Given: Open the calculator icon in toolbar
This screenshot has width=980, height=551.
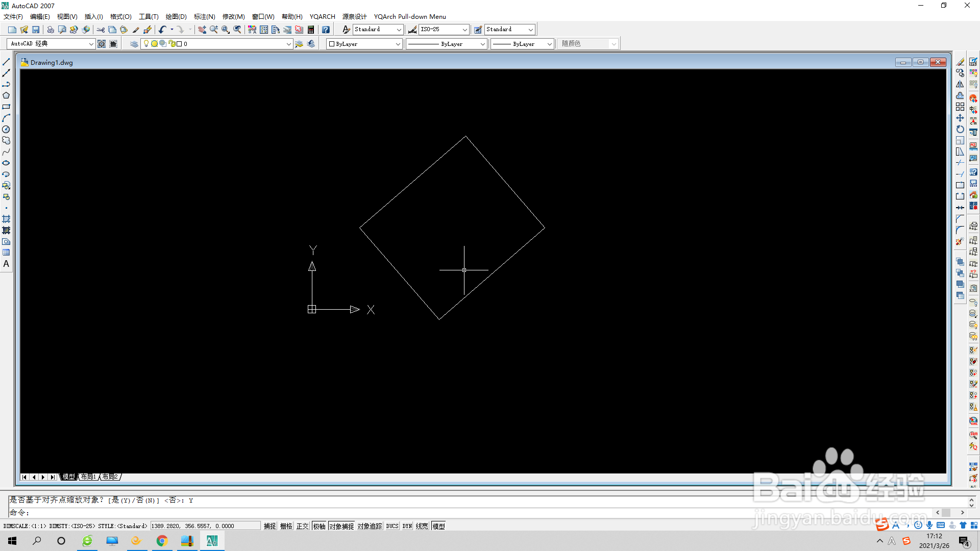Looking at the screenshot, I should (x=311, y=30).
